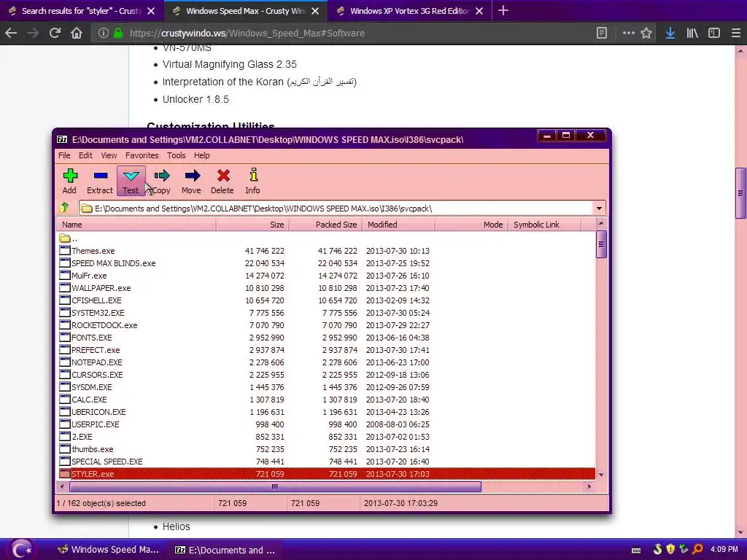Click the horizontal scroll right arrow
This screenshot has height=560, width=747.
pos(589,486)
